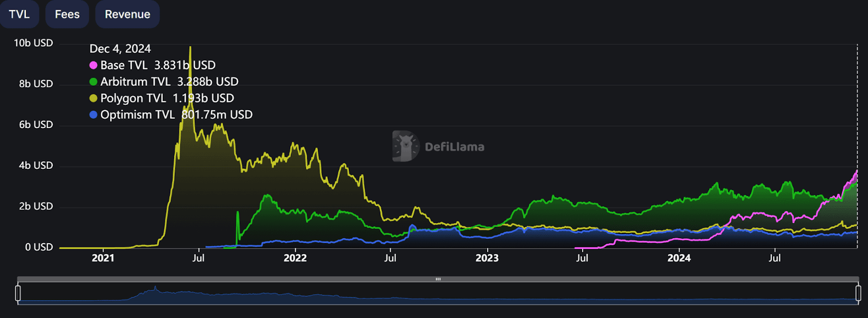Screen dimensions: 868x318
Task: Switch to the TVL tab
Action: click(19, 14)
